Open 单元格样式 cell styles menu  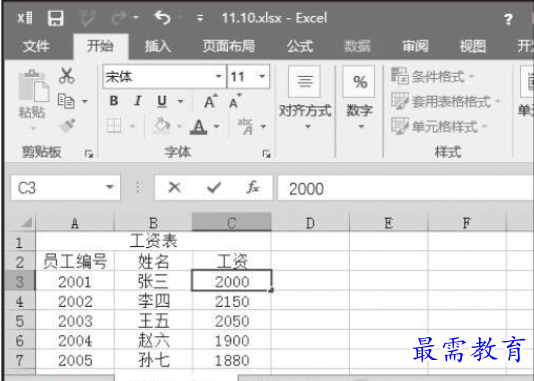pos(439,126)
